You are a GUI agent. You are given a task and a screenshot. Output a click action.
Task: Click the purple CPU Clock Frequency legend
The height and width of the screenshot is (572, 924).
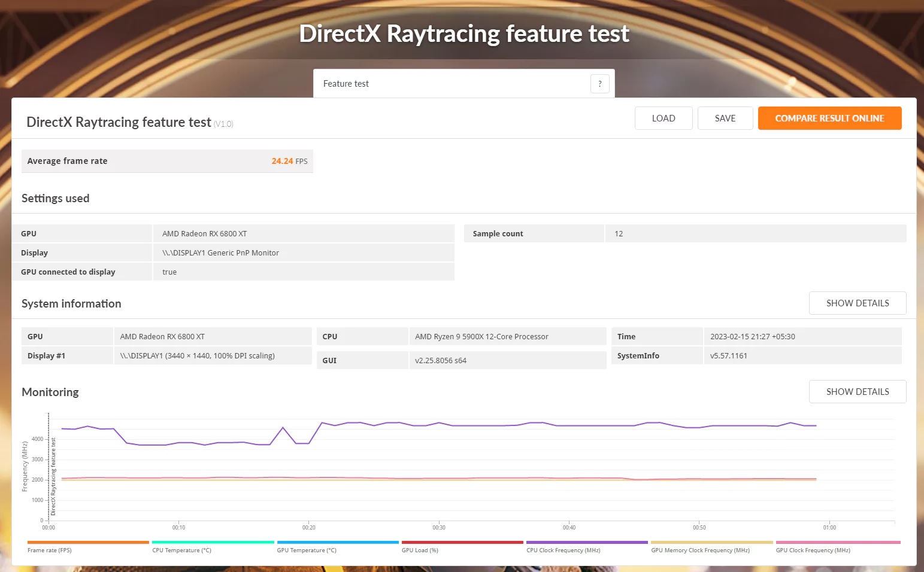[563, 550]
